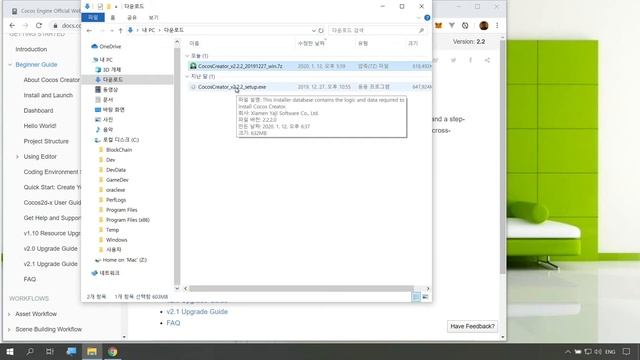Open the 파일 ribbon tab
640x360 pixels.
tap(93, 18)
